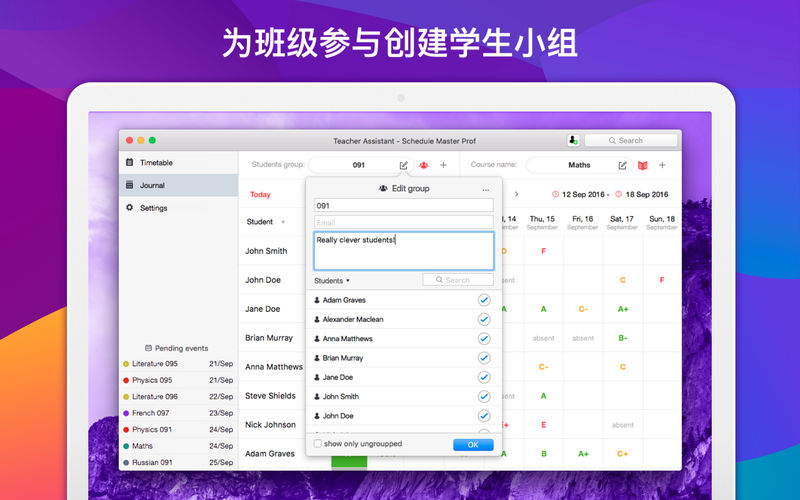This screenshot has height=500, width=800.
Task: Open the Students filter dropdown in popup
Action: click(332, 281)
